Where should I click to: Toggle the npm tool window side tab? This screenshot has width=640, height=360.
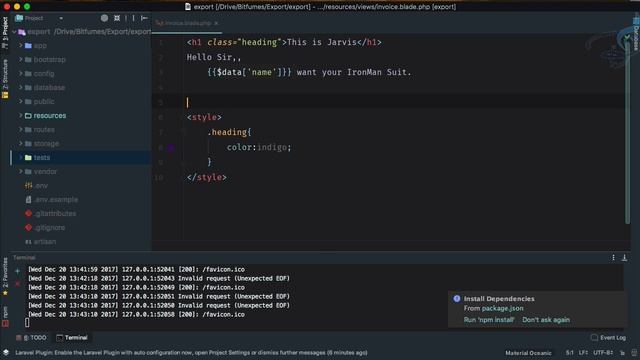point(5,317)
